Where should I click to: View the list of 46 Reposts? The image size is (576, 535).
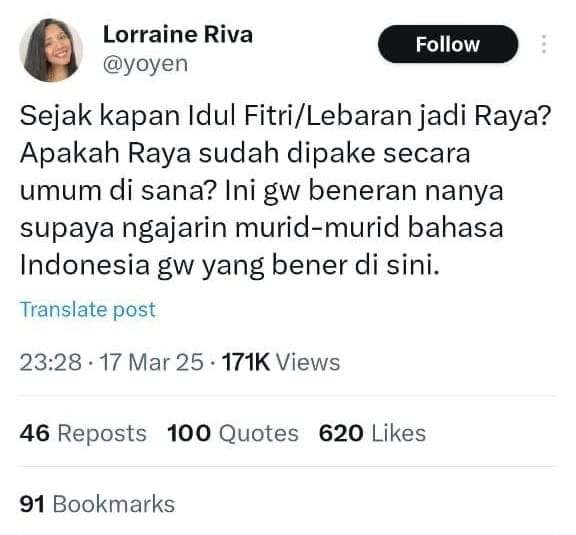click(83, 433)
